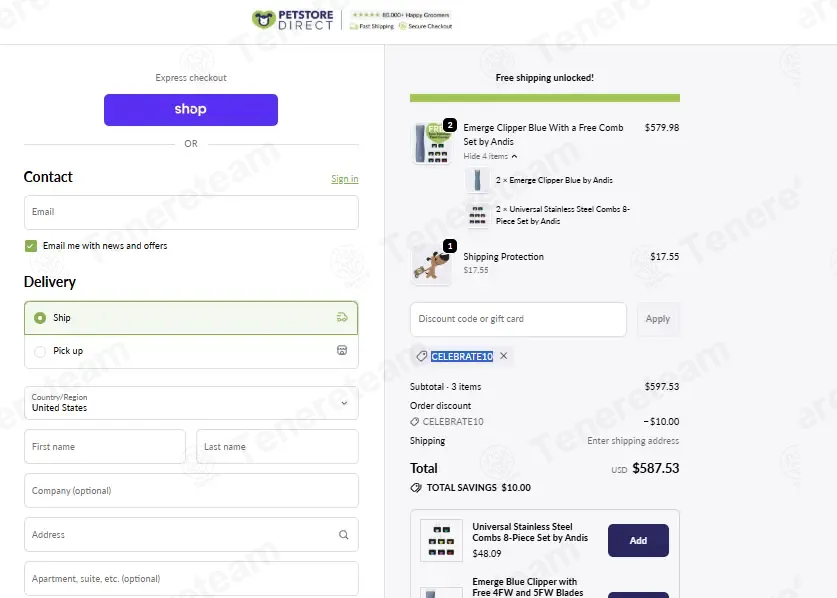Click the −$10.00 order discount value

(x=661, y=421)
